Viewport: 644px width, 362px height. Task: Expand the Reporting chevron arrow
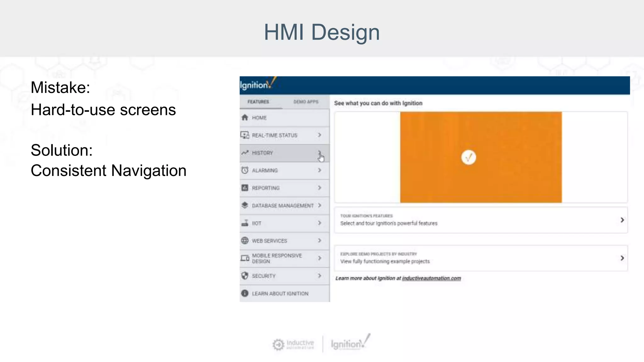319,188
